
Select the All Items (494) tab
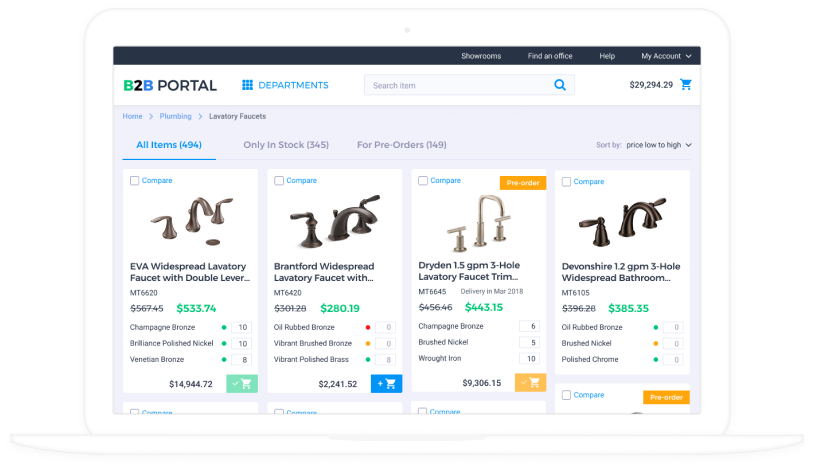pos(169,145)
